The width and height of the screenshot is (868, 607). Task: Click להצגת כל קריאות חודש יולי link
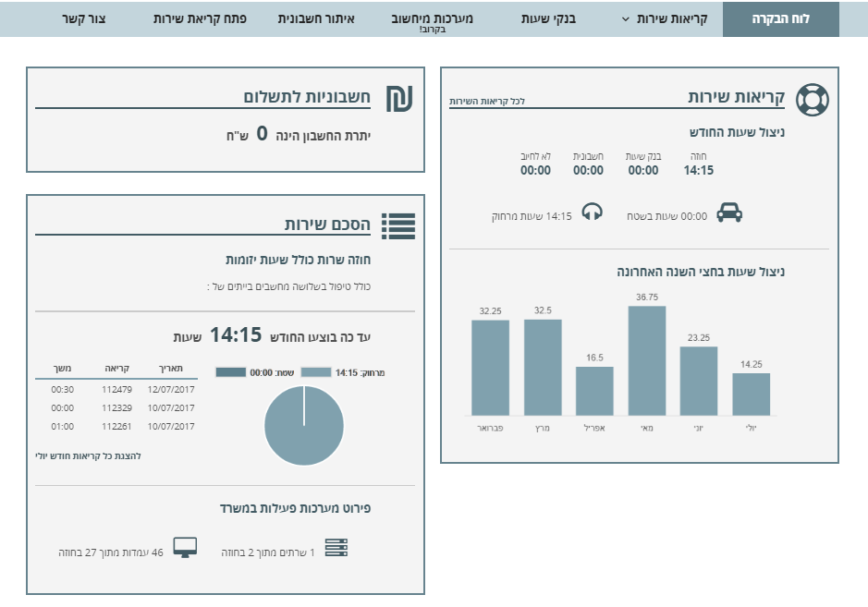click(89, 455)
